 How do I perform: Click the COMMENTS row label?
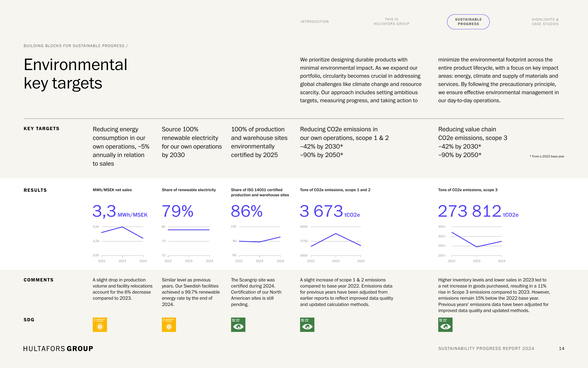click(39, 280)
